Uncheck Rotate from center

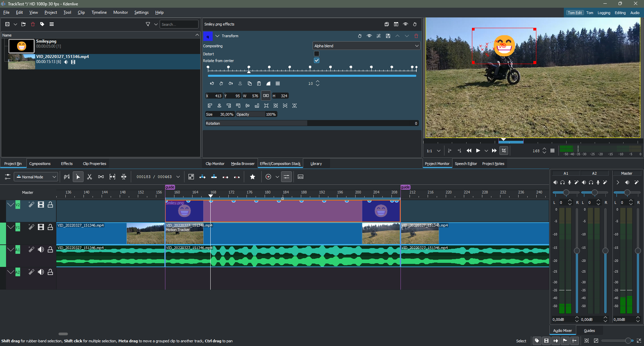tap(317, 60)
